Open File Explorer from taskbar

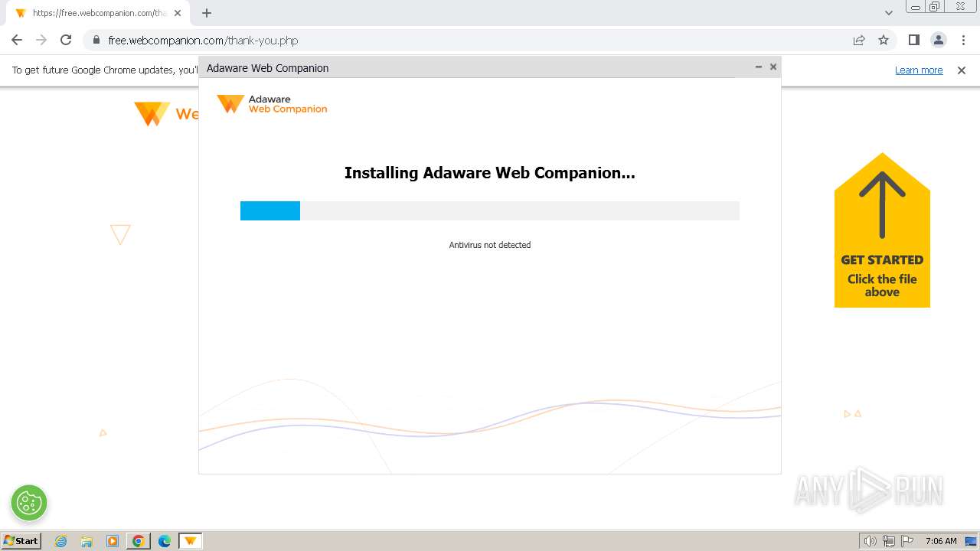[87, 541]
